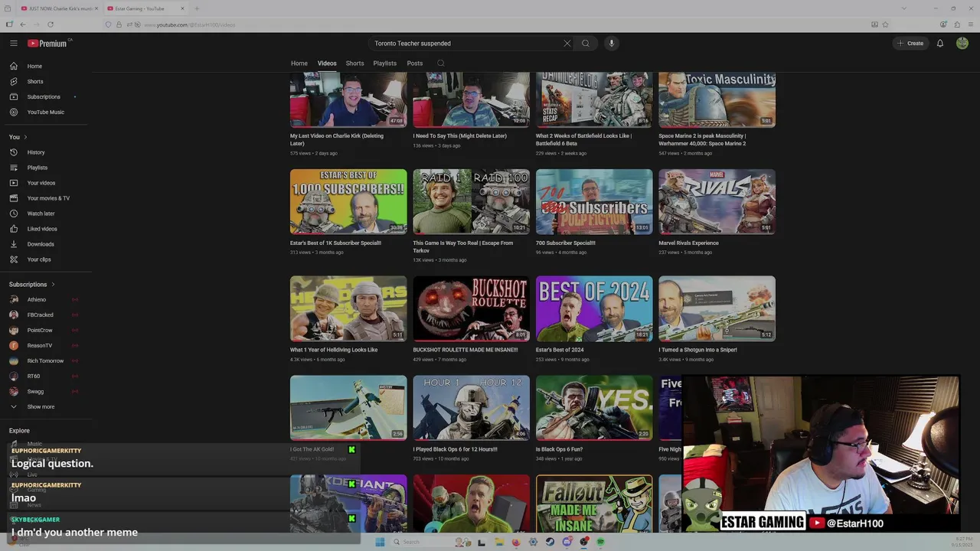The image size is (980, 551).
Task: Open 'Is Black Ops 6 Fun?' thumbnail
Action: click(x=594, y=408)
